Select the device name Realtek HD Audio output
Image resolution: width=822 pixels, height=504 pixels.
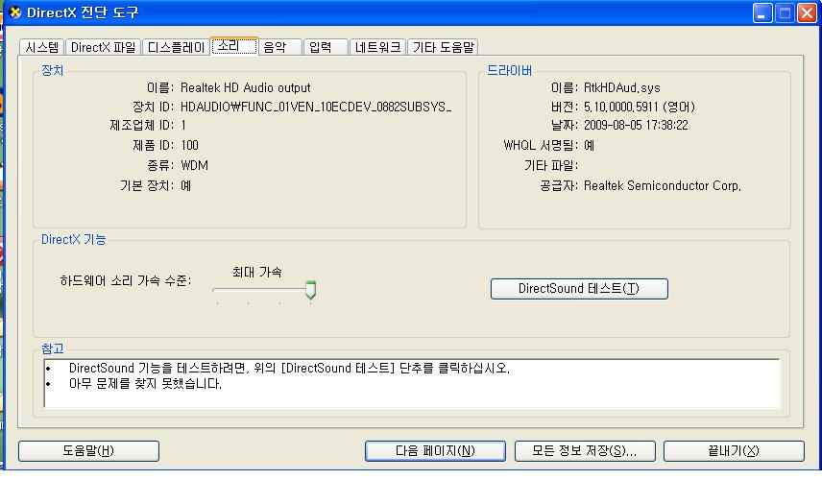click(245, 87)
